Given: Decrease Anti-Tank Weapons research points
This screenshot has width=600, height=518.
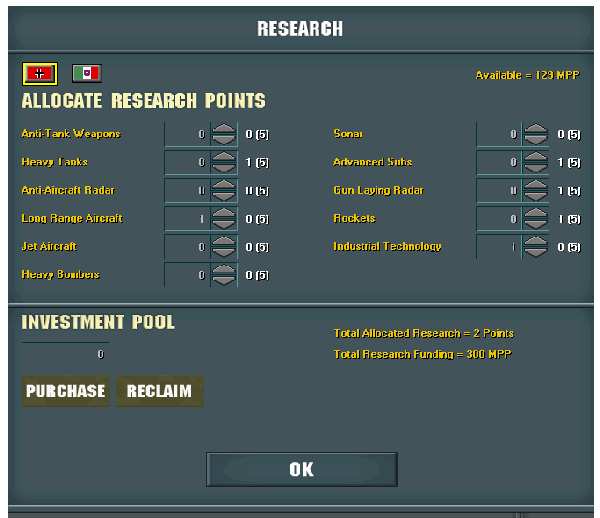Looking at the screenshot, I should pyautogui.click(x=224, y=139).
